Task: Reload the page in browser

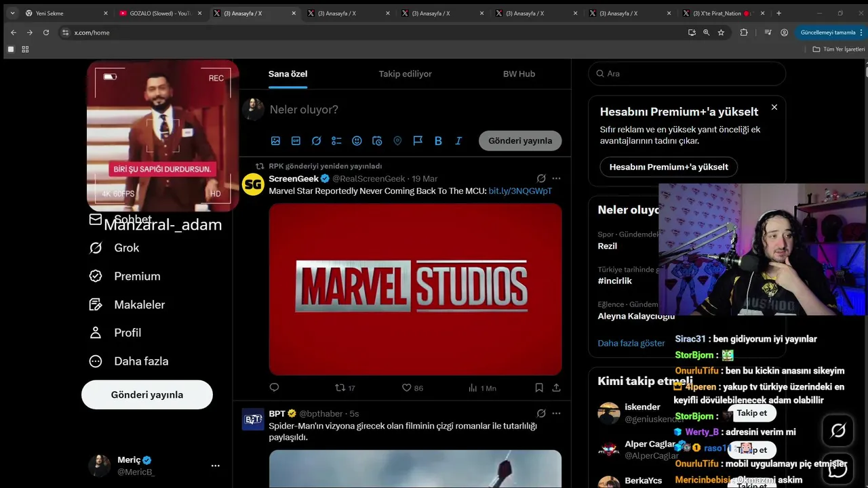Action: pos(46,33)
